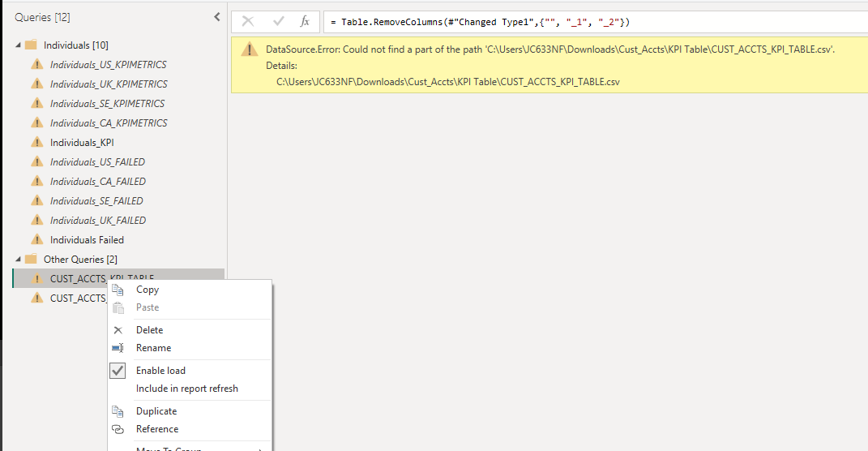Image resolution: width=868 pixels, height=451 pixels.
Task: Click warning icon beside Individuals_KPI
Action: [37, 142]
